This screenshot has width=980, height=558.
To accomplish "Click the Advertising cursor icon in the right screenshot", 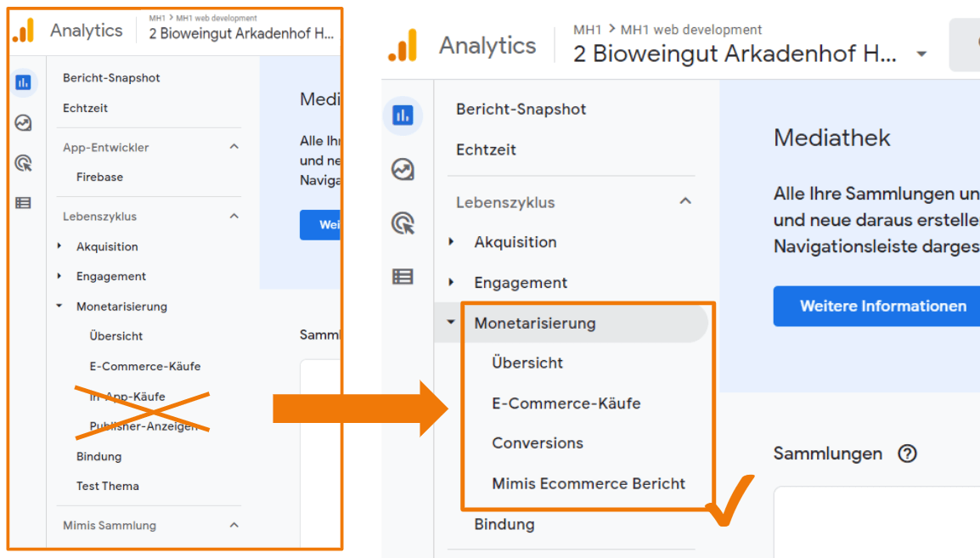I will [x=403, y=223].
